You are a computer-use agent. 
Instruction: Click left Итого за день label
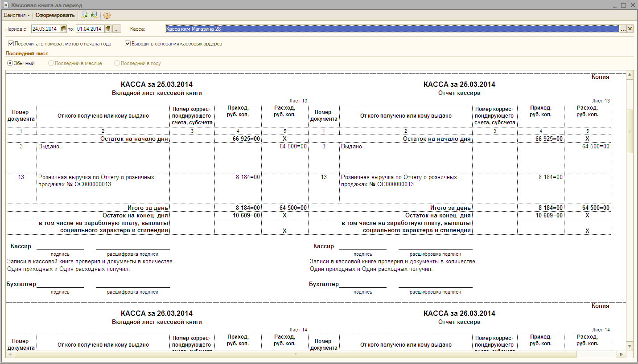coord(148,208)
